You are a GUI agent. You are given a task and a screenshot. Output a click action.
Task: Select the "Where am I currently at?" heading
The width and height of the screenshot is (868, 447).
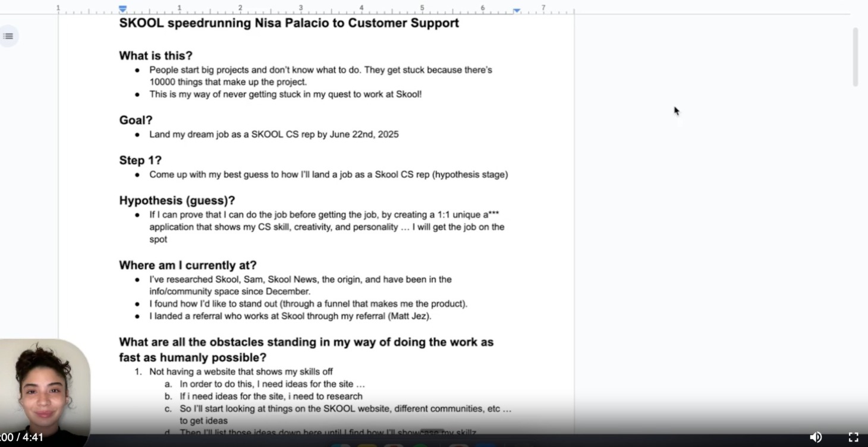[x=188, y=266]
